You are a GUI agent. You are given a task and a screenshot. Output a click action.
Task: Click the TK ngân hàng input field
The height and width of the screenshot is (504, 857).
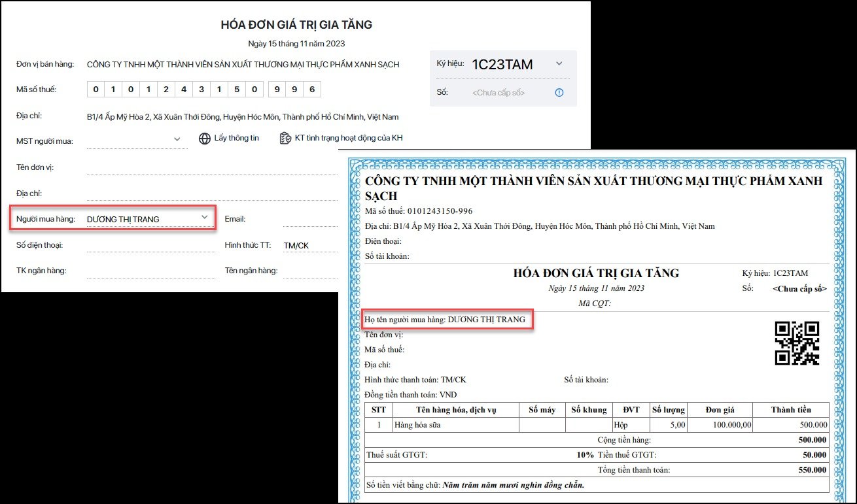[x=150, y=271]
